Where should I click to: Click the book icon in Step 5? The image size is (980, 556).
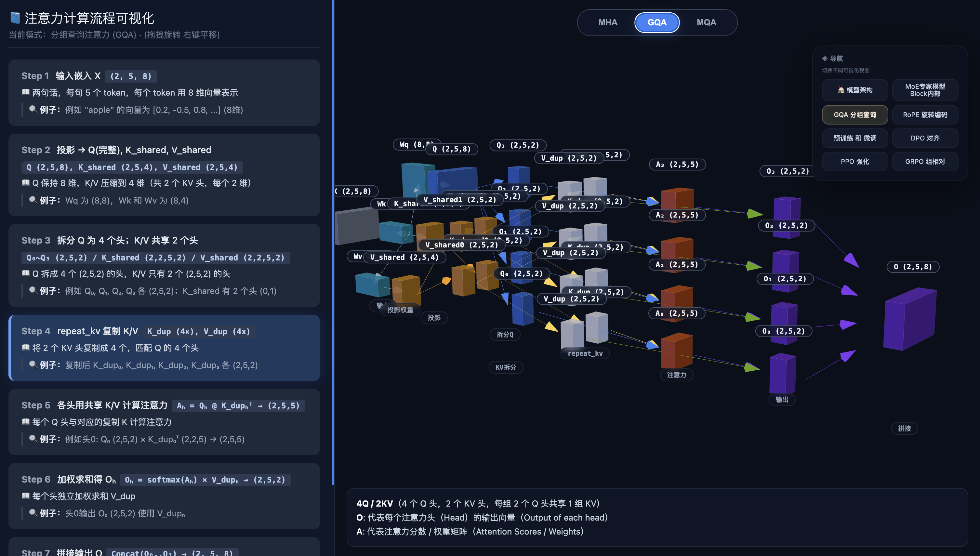(x=26, y=421)
